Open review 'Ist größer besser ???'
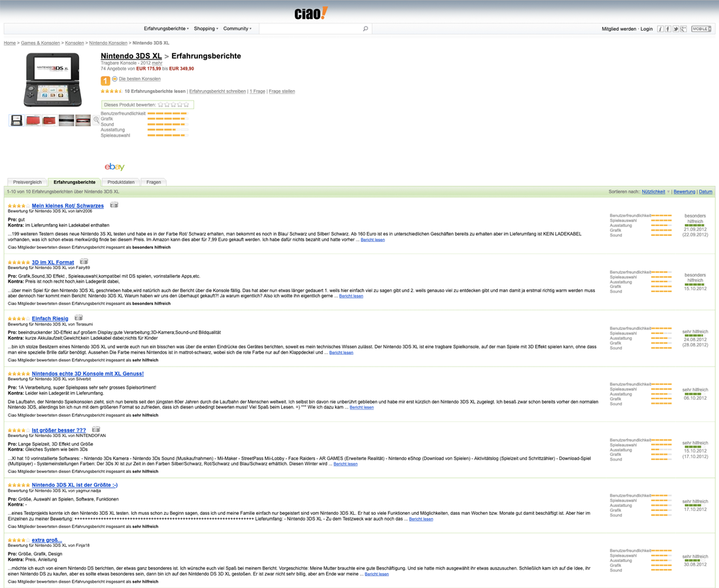Screen dimensions: 719x588 click(x=59, y=431)
